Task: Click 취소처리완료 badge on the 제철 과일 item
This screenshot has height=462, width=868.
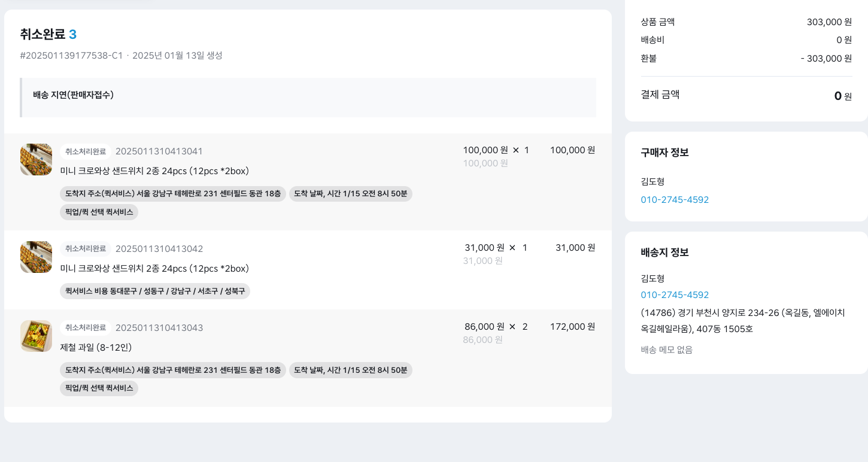Action: tap(86, 328)
